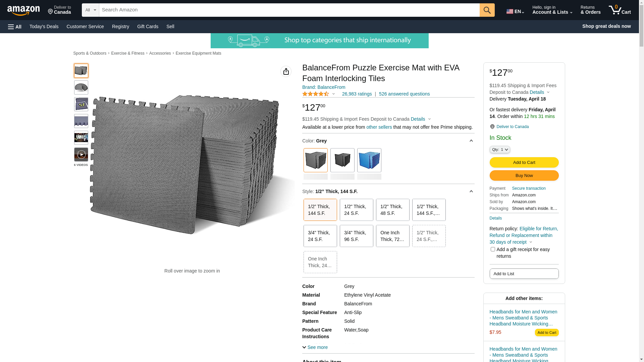Open the shopping cart
Viewport: 644px width, 362px height.
tap(620, 10)
